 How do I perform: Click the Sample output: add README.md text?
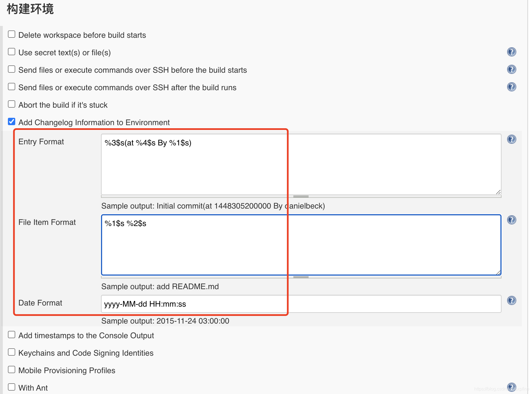(x=160, y=287)
